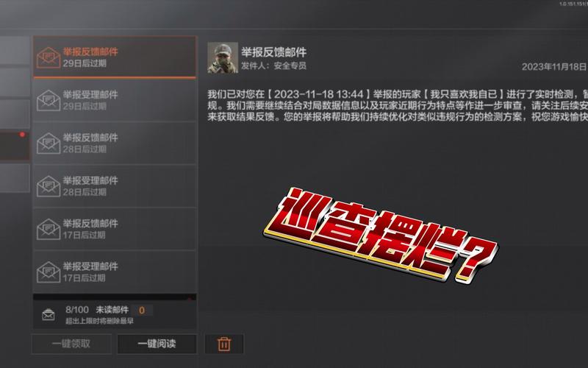Click envelope icon of 举报反馈邮件 expiring in 28日
The width and height of the screenshot is (588, 368).
pyautogui.click(x=49, y=143)
